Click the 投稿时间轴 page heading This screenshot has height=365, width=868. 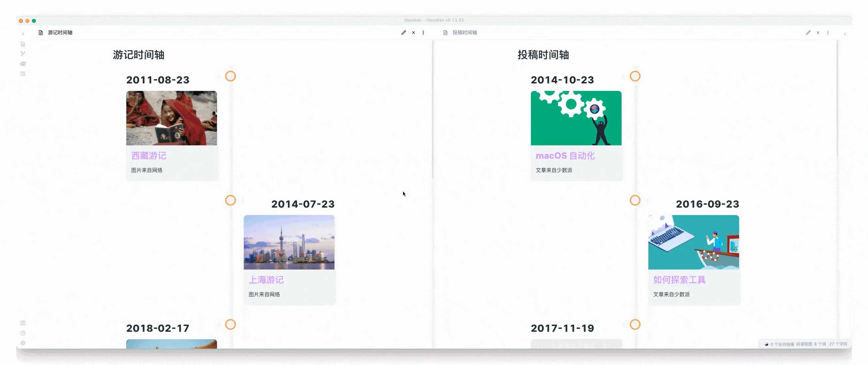coord(543,55)
